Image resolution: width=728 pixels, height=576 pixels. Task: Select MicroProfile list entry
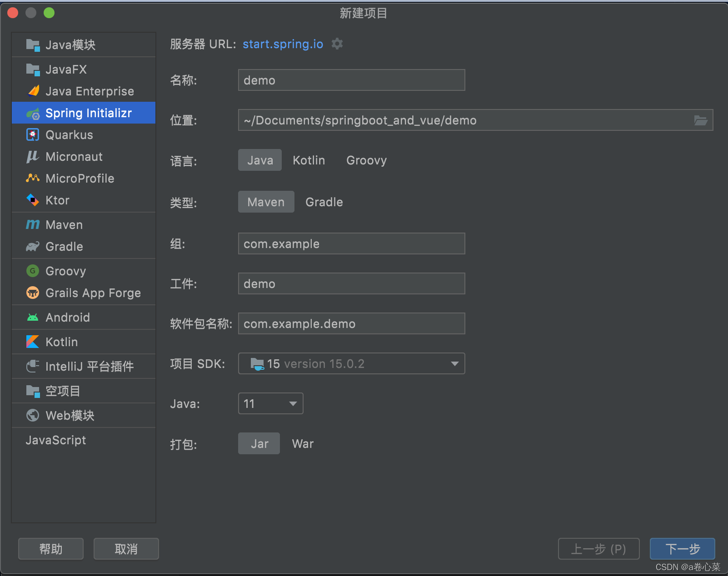click(84, 179)
